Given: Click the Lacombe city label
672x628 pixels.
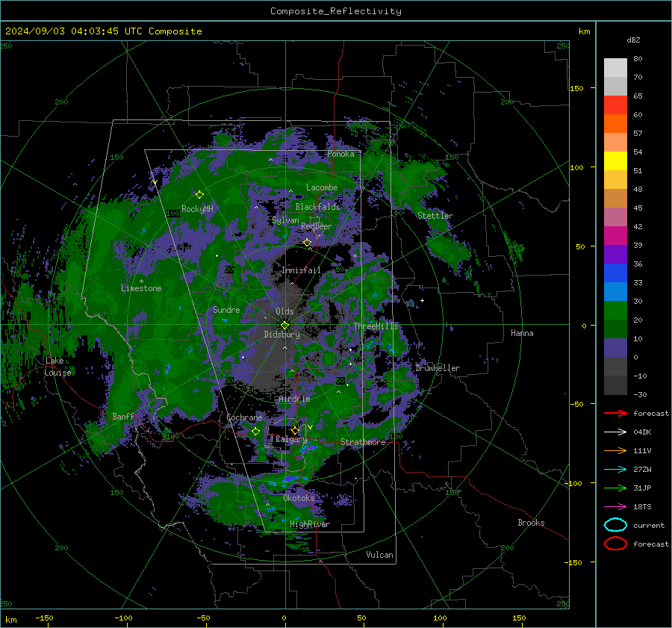Looking at the screenshot, I should [322, 187].
